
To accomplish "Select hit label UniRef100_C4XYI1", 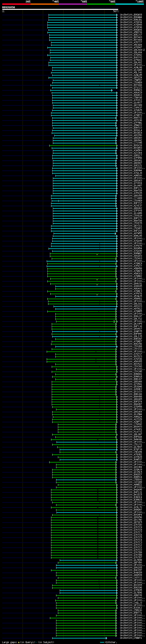I will tap(131, 578).
